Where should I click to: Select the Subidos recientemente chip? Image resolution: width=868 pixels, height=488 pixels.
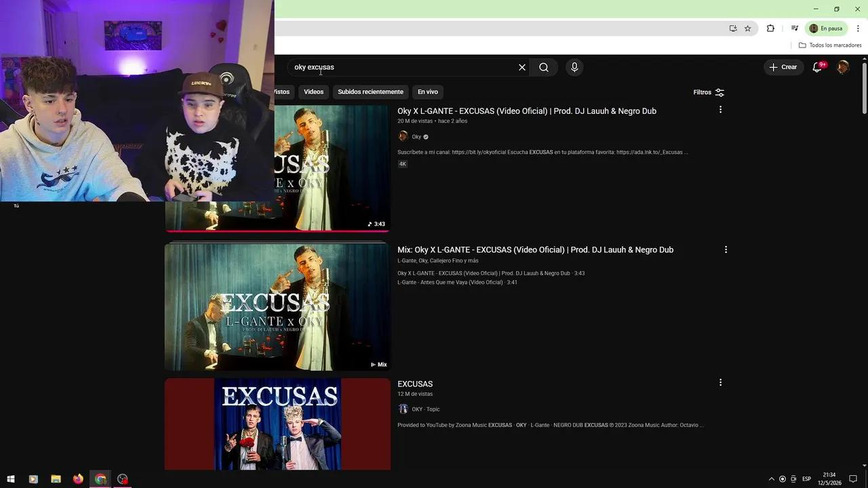[370, 91]
